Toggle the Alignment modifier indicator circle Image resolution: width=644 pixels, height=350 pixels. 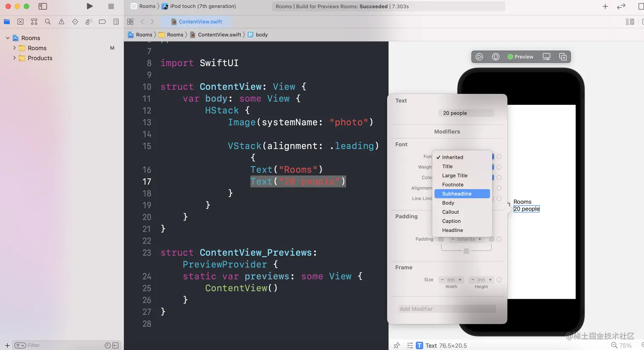(499, 188)
